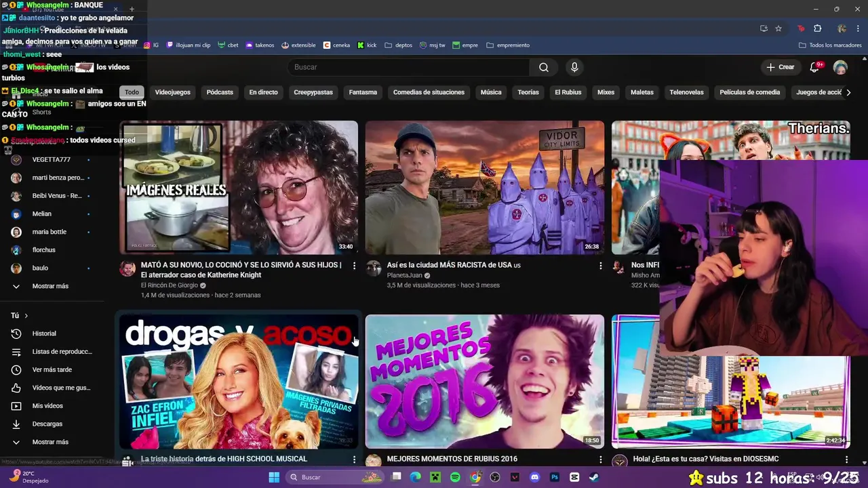Open the Vidor City Limits video thumbnail
The width and height of the screenshot is (868, 488).
point(485,188)
